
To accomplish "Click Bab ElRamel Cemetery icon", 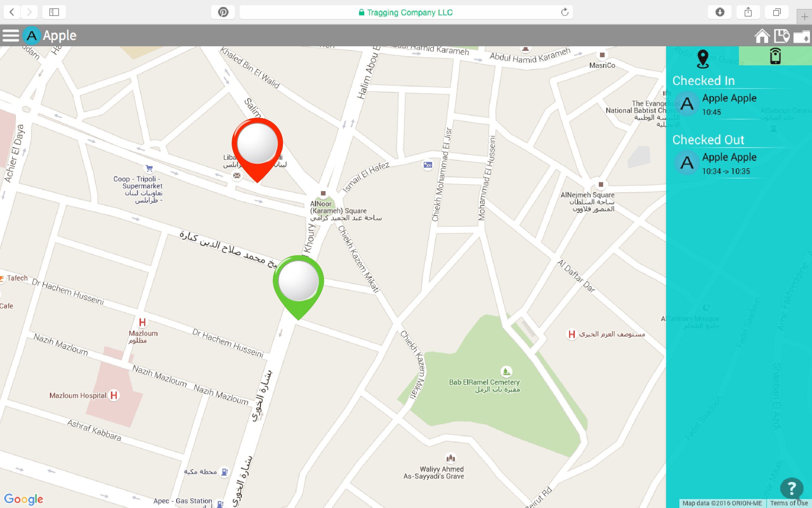I will click(506, 371).
